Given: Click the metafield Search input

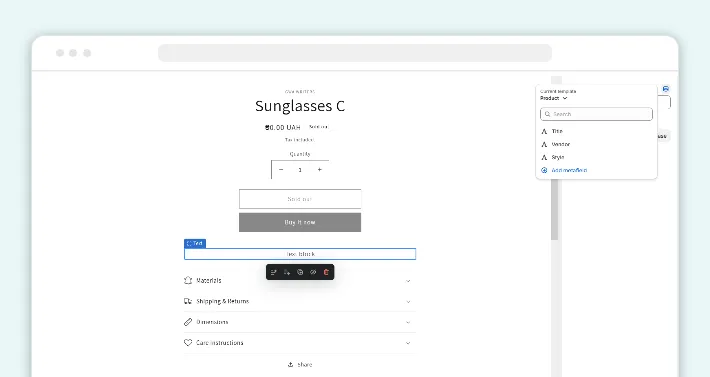Looking at the screenshot, I should click(x=596, y=114).
